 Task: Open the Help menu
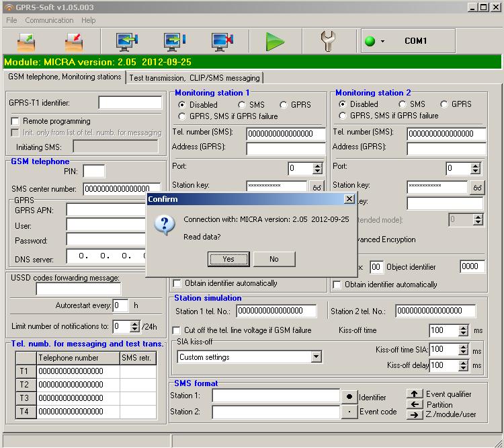89,20
